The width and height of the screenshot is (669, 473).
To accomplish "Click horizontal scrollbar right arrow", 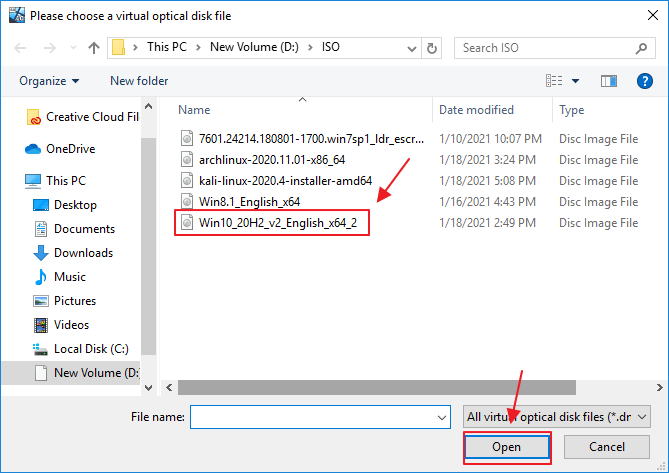I will 659,388.
